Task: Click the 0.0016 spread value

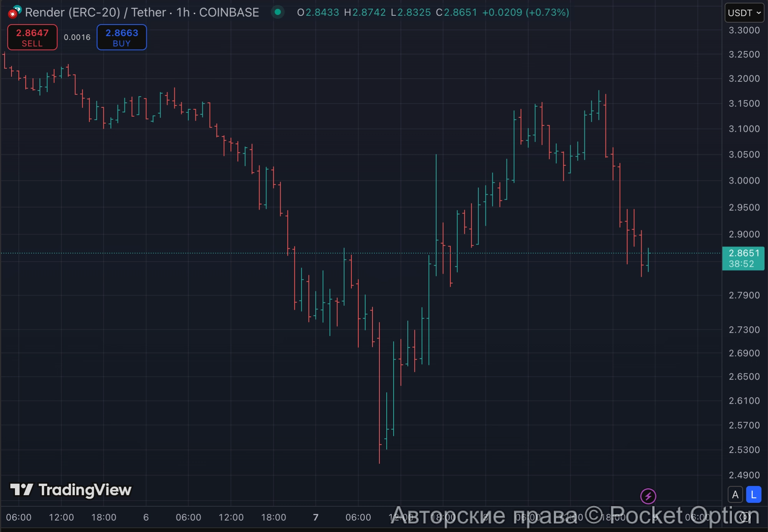Action: coord(77,37)
